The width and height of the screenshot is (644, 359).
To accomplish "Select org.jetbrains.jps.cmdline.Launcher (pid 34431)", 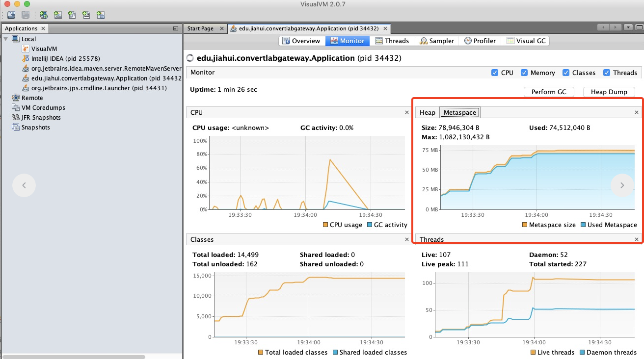I will point(99,88).
